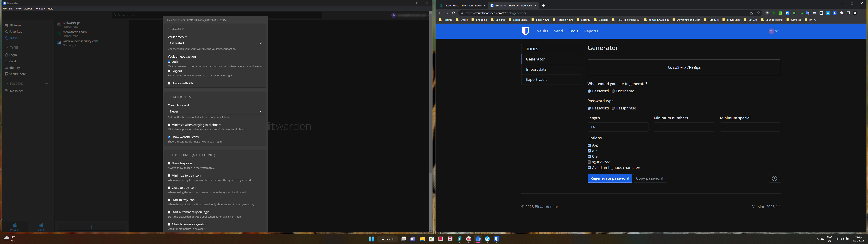Click the Copy password button

[x=649, y=178]
